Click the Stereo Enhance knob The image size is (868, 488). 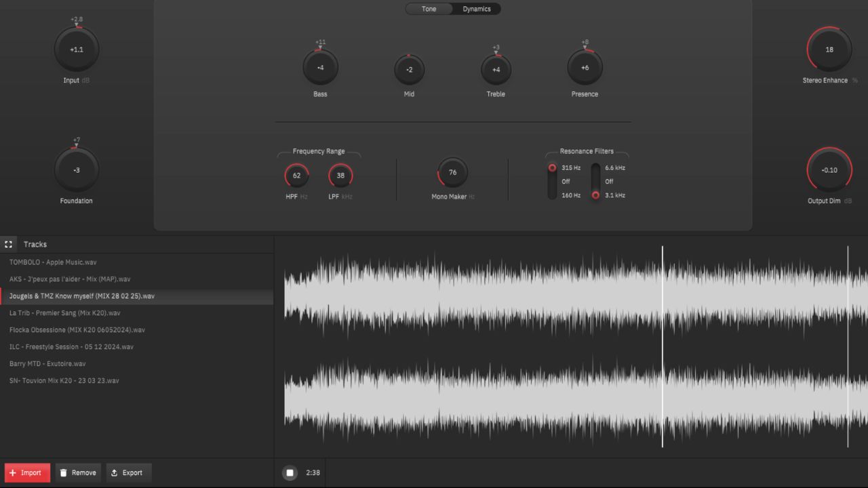(829, 49)
